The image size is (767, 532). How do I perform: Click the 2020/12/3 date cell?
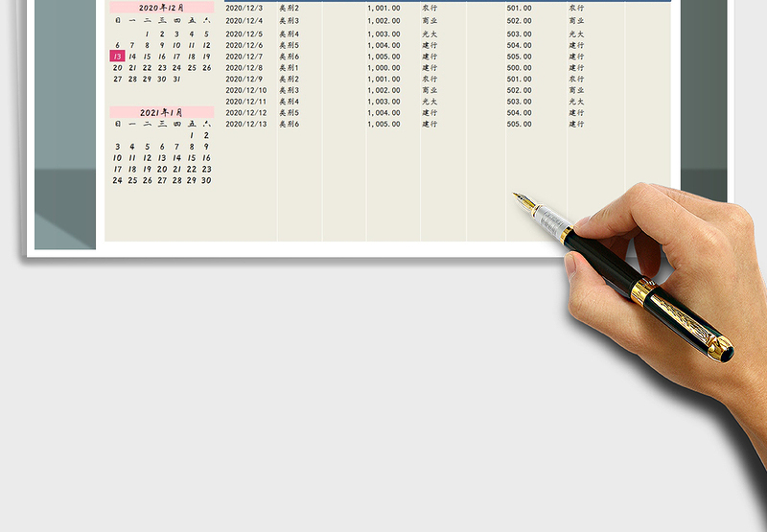[244, 8]
